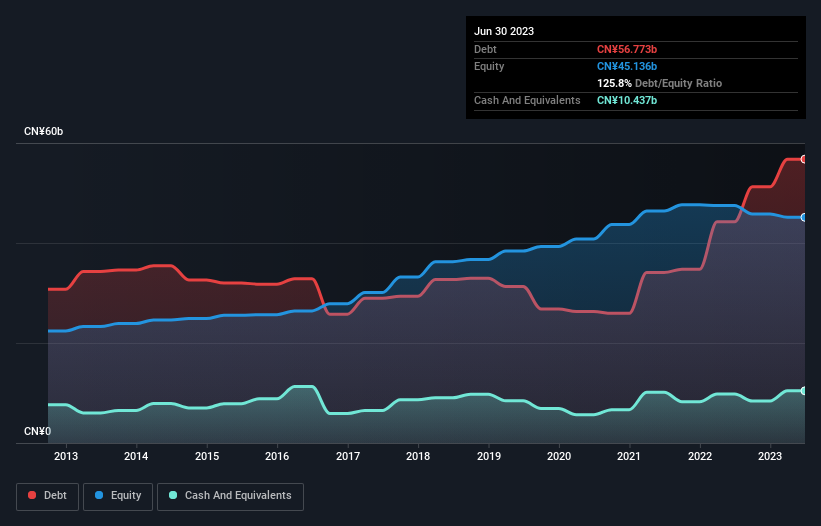Viewport: 821px width, 526px height.
Task: Click the Equity row label in tooltip
Action: [489, 66]
